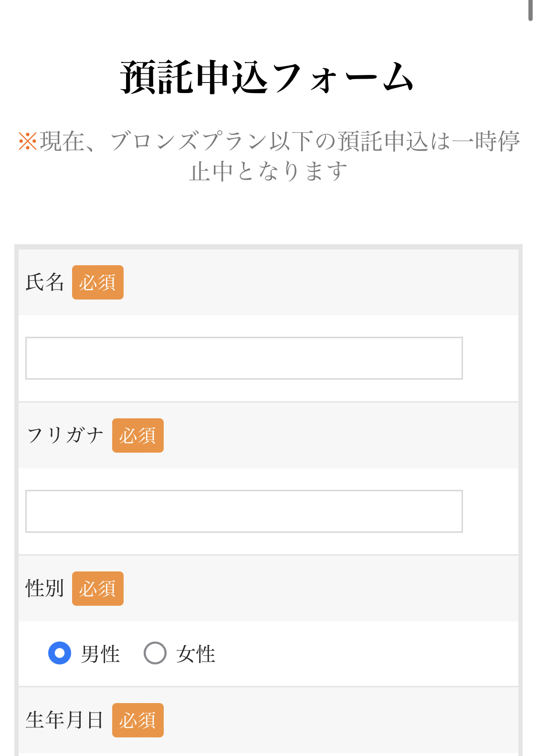Click the 預託申込フォーム page heading
This screenshot has width=537, height=756.
click(x=267, y=77)
